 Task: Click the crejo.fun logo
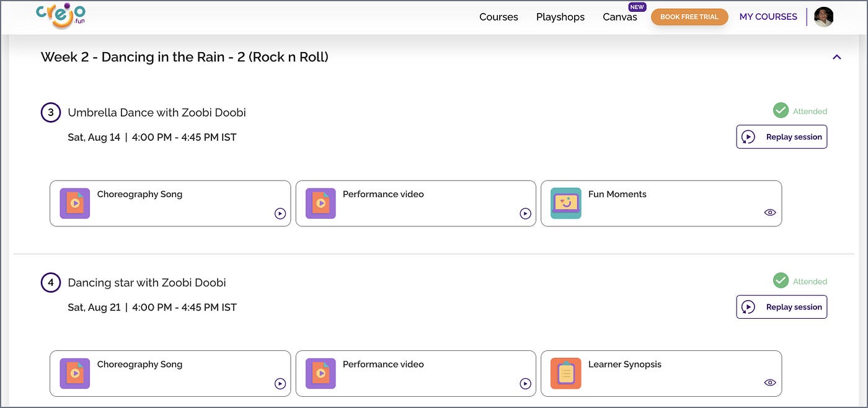[x=60, y=17]
